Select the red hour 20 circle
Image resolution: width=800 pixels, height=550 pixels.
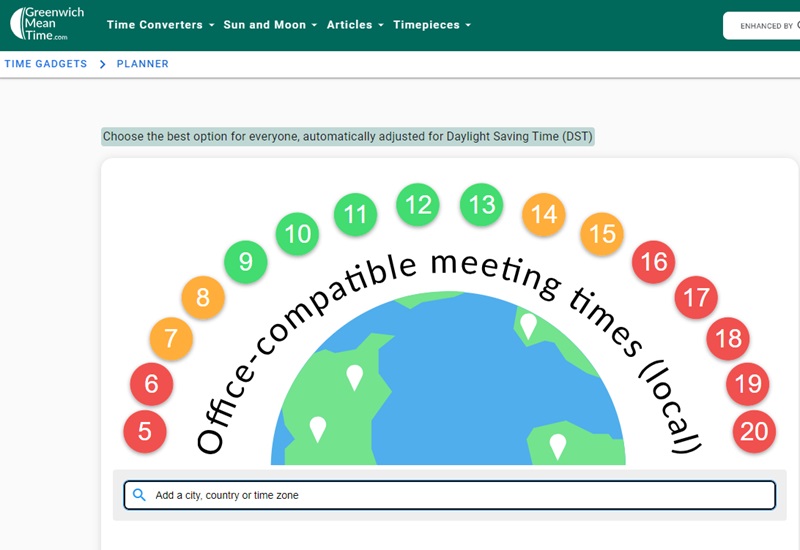[754, 432]
